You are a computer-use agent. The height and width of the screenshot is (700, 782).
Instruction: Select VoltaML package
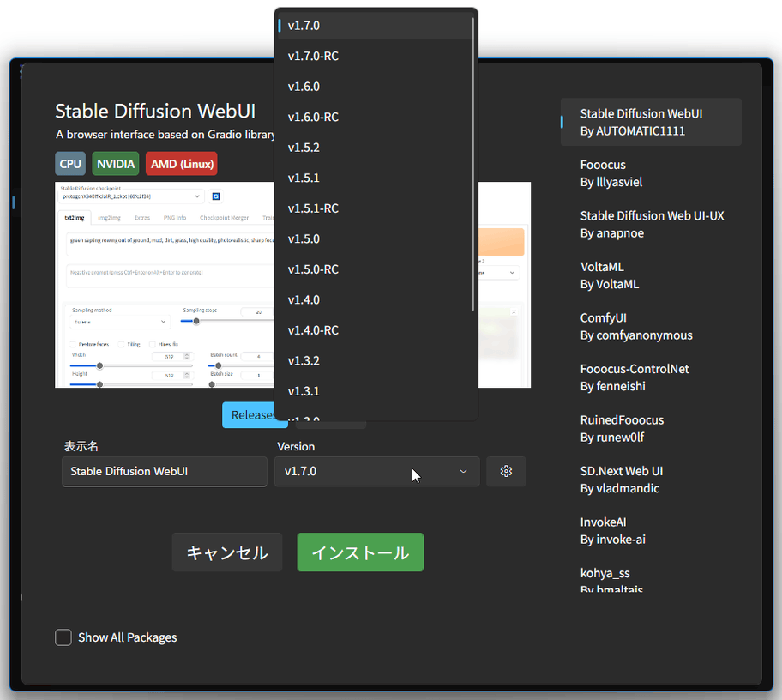[651, 275]
